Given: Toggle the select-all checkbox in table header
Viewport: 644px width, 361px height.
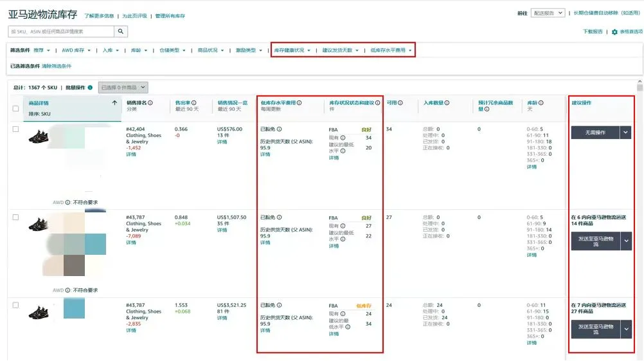Looking at the screenshot, I should coord(16,108).
